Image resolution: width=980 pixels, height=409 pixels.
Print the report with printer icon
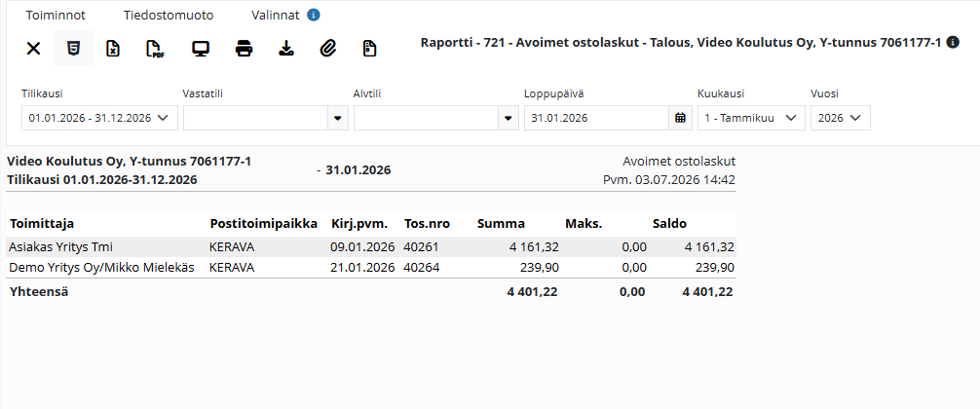point(244,49)
